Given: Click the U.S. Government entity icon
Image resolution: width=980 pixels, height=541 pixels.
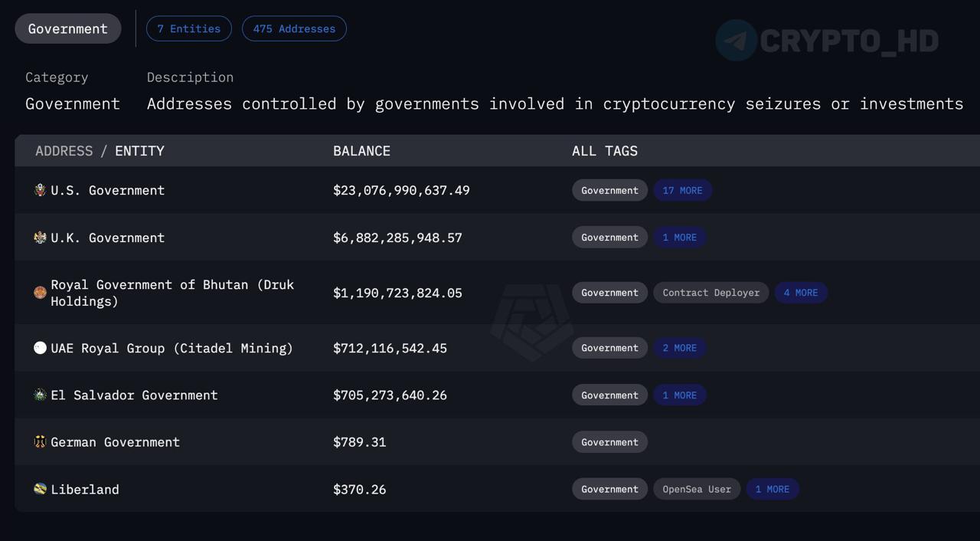Looking at the screenshot, I should click(41, 190).
